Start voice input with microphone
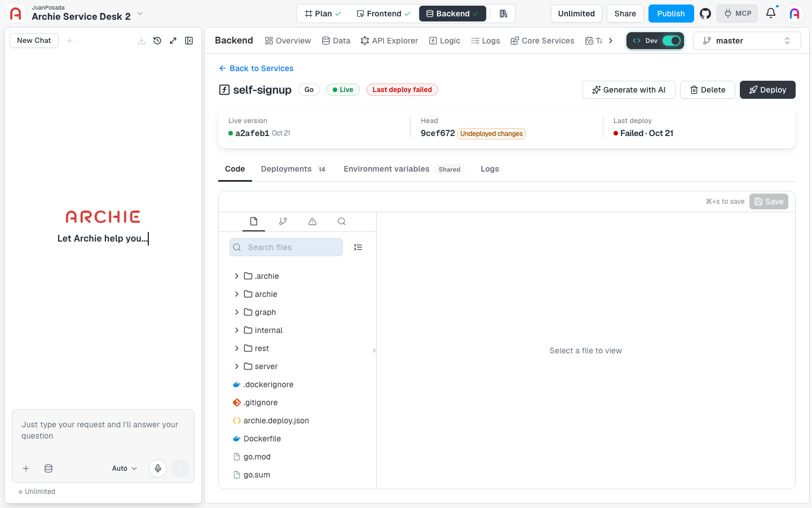Screen dimensions: 812x508 pos(158,468)
